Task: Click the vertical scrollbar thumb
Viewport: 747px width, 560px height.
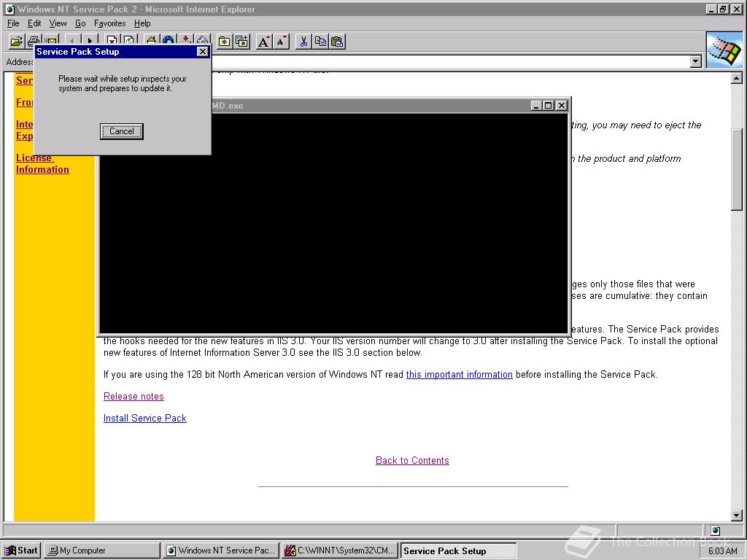Action: [737, 169]
